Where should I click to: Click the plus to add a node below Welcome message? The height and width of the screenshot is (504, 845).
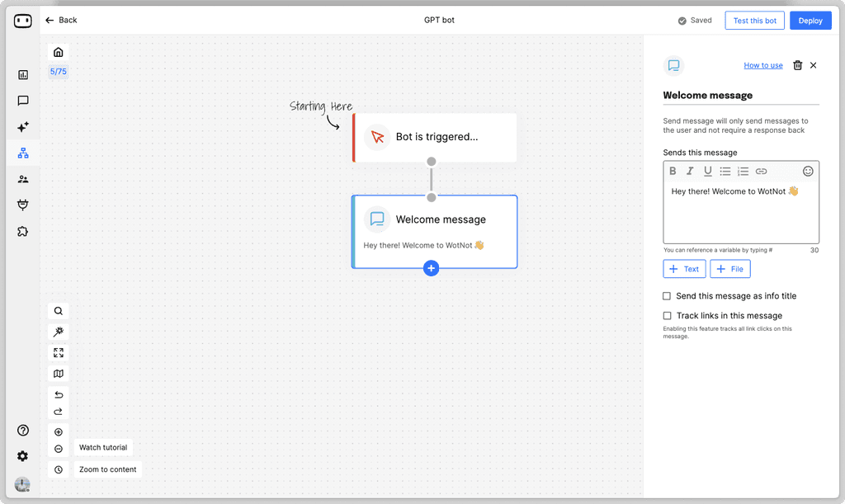(431, 267)
